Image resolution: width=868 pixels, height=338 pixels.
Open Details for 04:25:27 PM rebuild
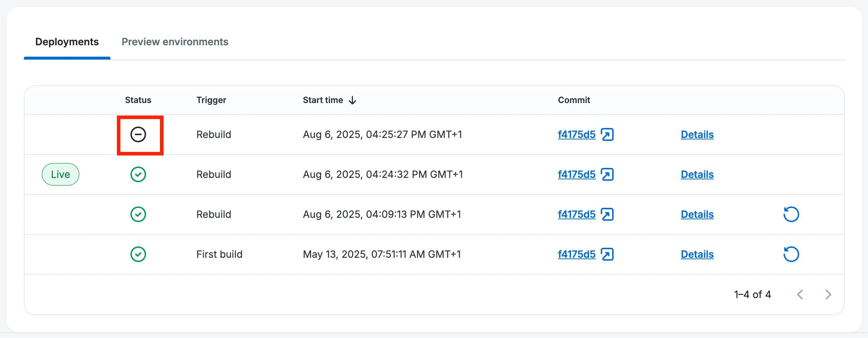tap(697, 135)
